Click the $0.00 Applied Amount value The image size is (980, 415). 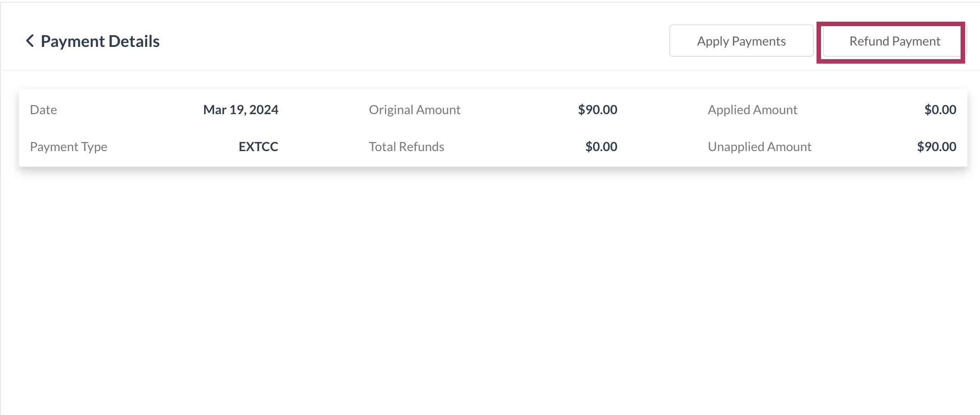click(940, 110)
